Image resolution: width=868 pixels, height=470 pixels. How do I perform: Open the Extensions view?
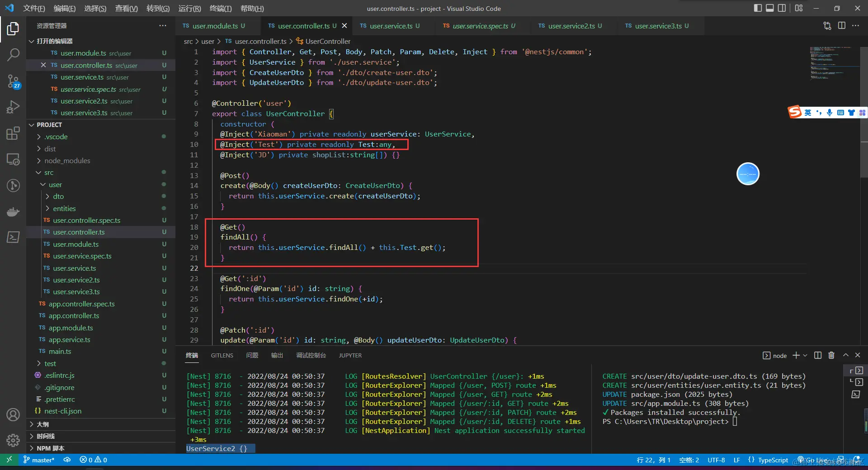(13, 133)
